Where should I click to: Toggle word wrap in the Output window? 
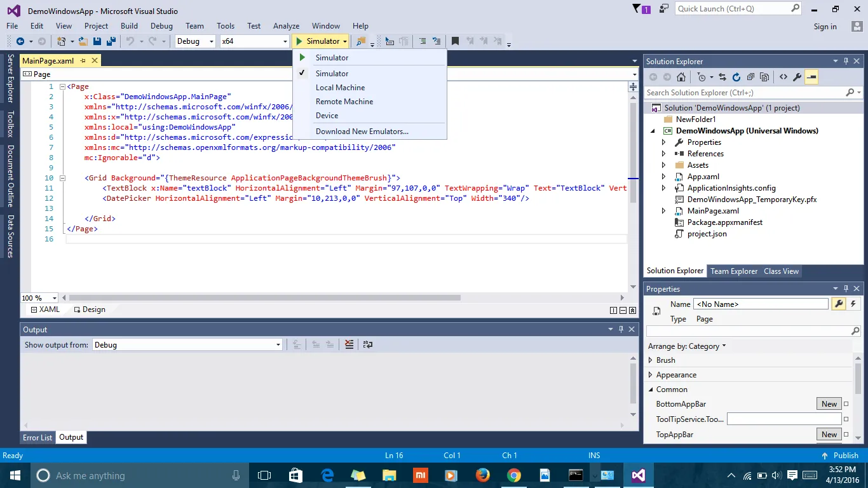coord(367,344)
